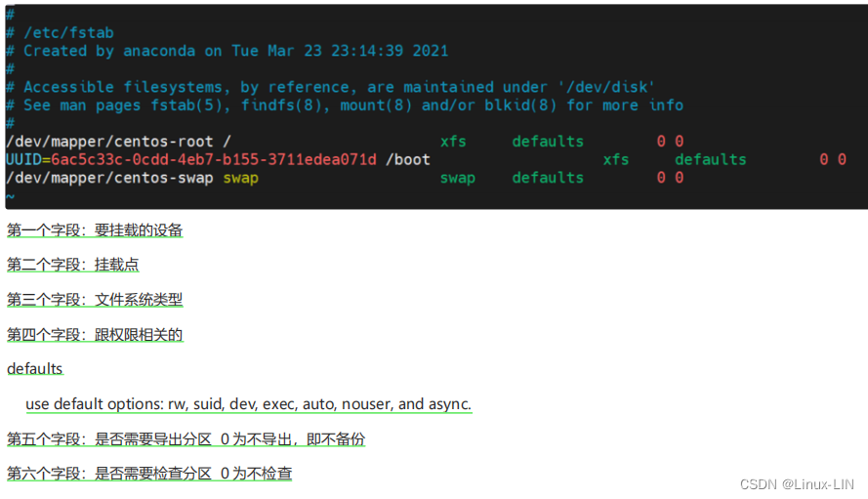The width and height of the screenshot is (868, 499).
Task: Click the /boot mount point text
Action: [408, 159]
